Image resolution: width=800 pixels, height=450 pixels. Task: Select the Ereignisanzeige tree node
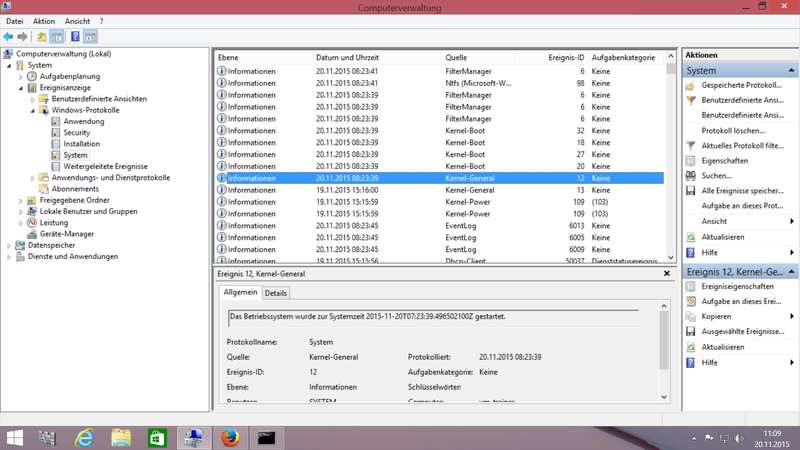[x=65, y=88]
